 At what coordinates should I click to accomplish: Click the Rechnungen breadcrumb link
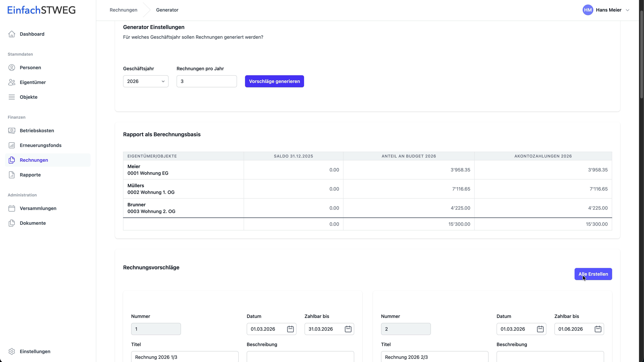point(123,10)
